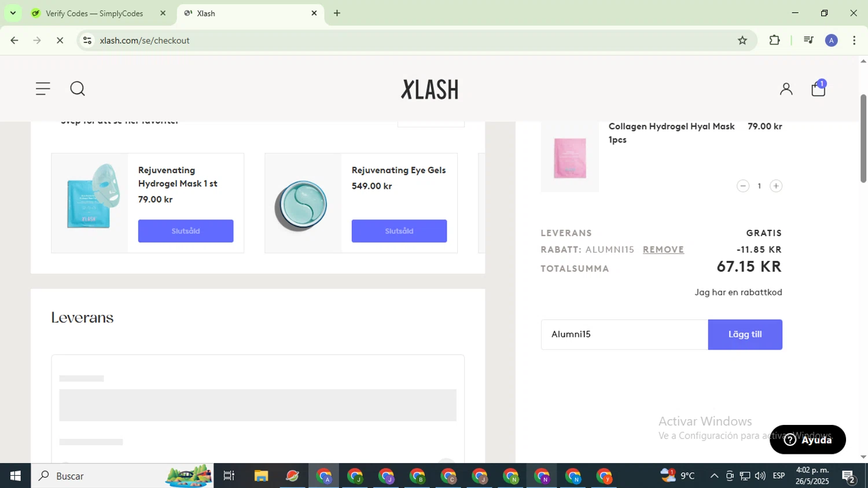This screenshot has height=488, width=868.
Task: Open a new browser tab
Action: 337,13
